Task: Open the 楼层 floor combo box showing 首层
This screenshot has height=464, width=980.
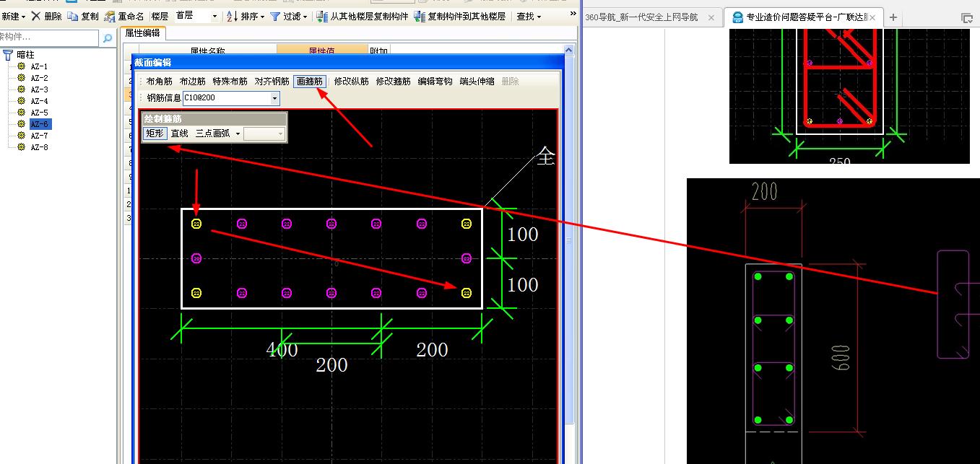Action: coord(196,16)
